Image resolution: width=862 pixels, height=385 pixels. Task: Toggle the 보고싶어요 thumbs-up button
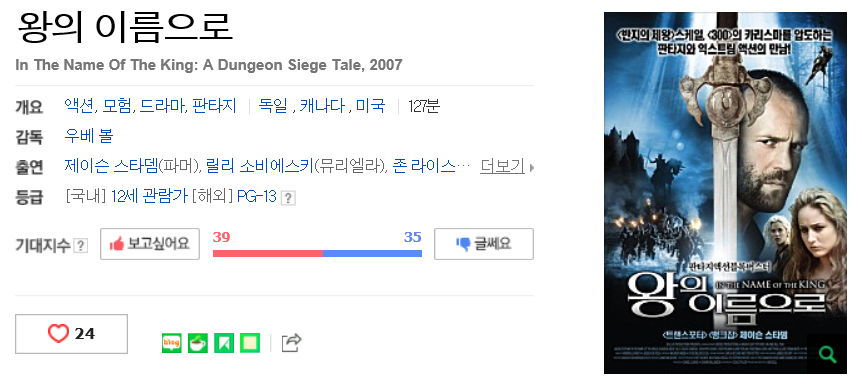coord(150,244)
